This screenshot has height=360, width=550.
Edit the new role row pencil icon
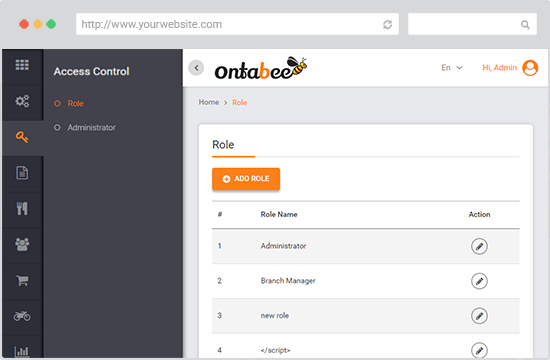point(479,316)
